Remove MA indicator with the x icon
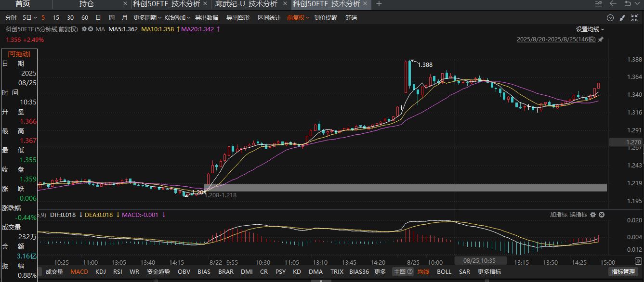 click(x=91, y=29)
